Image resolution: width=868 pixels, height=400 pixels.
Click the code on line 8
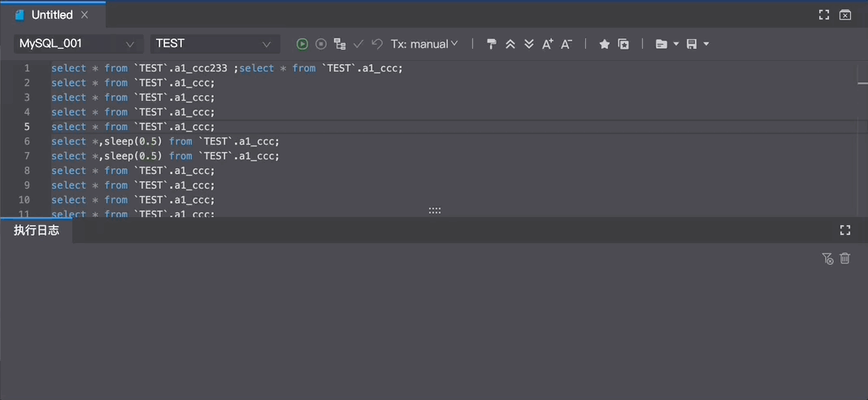click(x=132, y=171)
